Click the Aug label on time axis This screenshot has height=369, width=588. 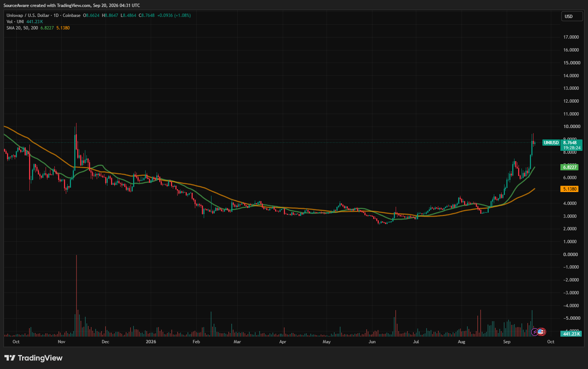462,342
